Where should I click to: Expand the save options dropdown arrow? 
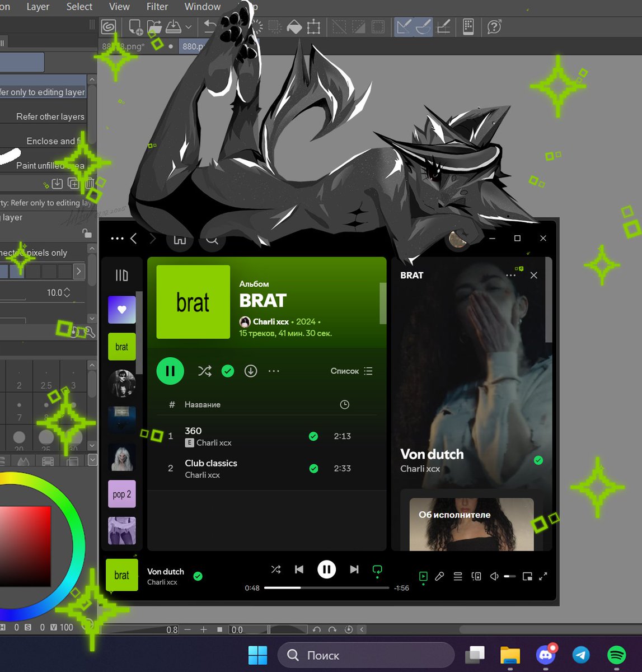click(188, 27)
